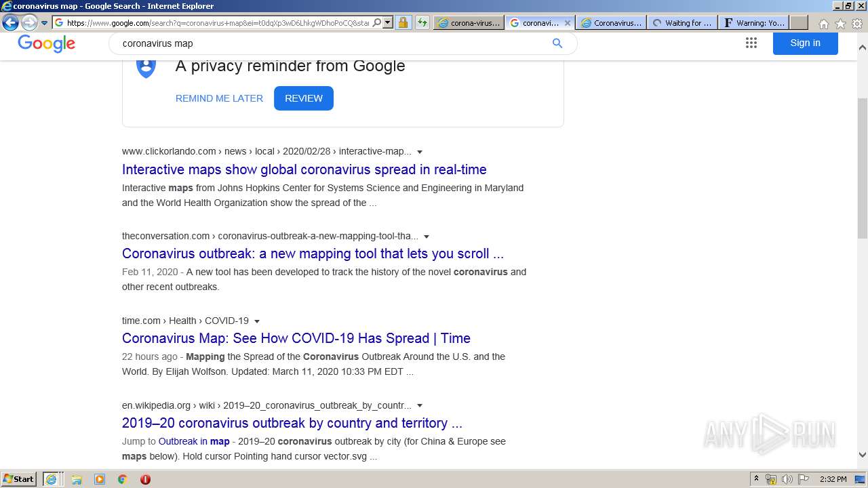This screenshot has height=488, width=868.
Task: Open Coronavirus outbreak new mapping tool link
Action: coord(313,253)
